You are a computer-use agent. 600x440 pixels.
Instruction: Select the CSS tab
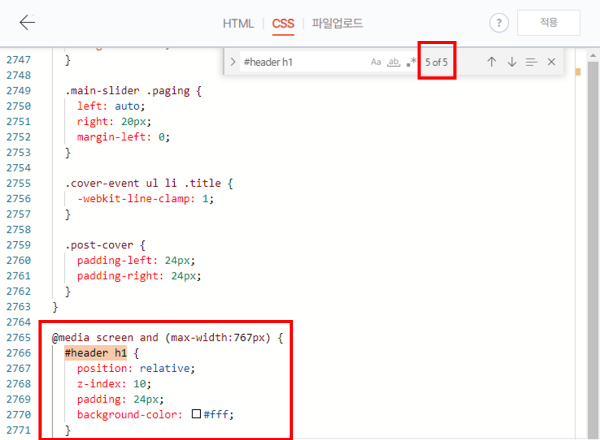pyautogui.click(x=283, y=24)
